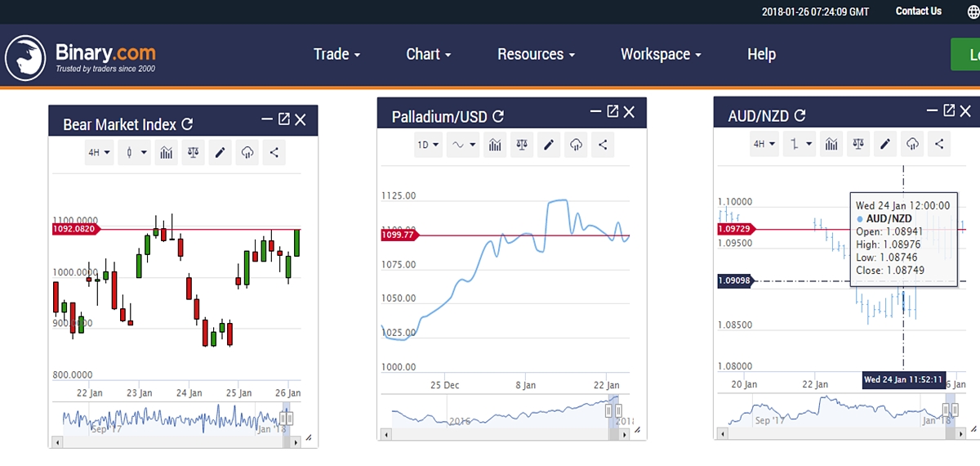The image size is (980, 466).
Task: Change line chart type on Palladium/USD
Action: pyautogui.click(x=464, y=145)
